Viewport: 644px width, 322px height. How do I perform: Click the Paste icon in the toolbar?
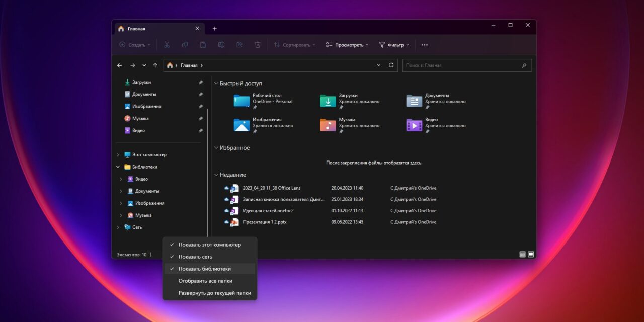pos(203,45)
